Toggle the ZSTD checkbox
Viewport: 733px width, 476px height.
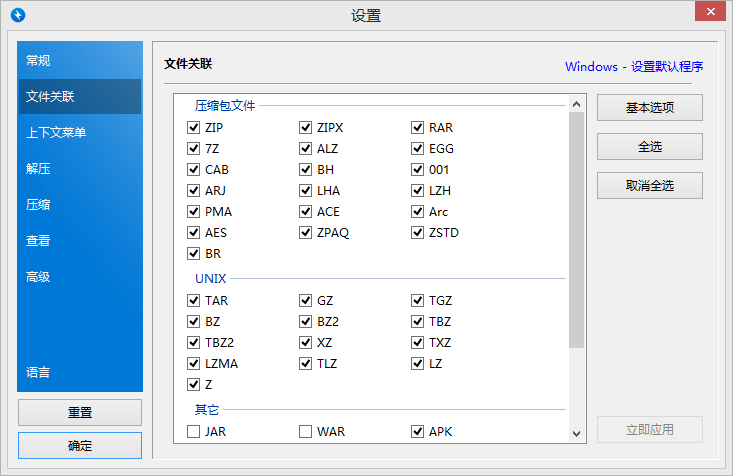[x=417, y=232]
